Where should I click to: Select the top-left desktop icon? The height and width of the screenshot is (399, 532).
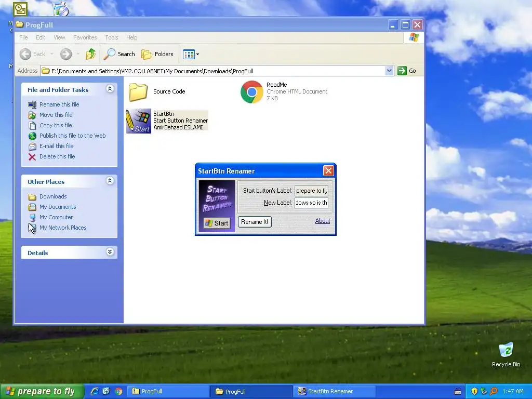(20, 9)
